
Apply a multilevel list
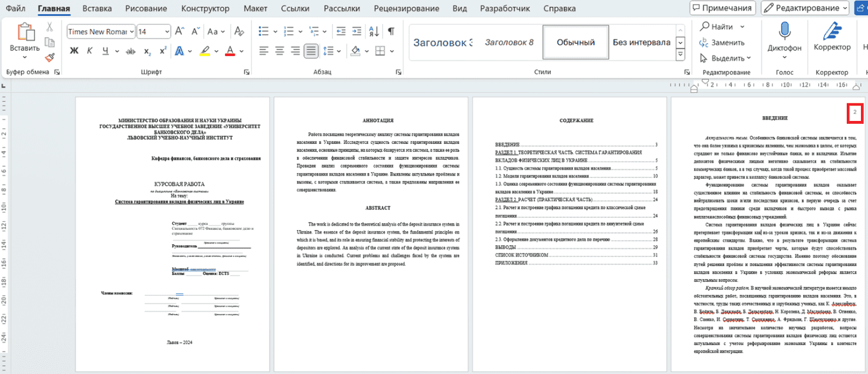click(314, 31)
